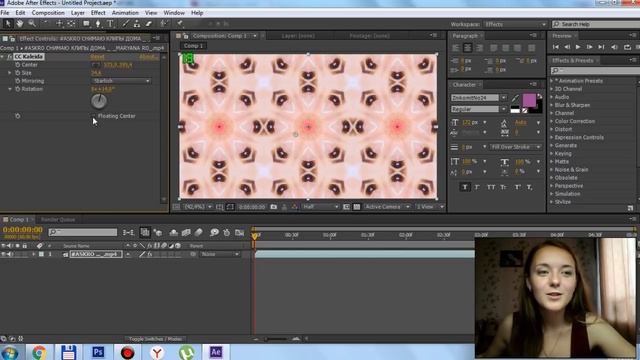Collapse the Rotation property triangle
This screenshot has width=640, height=360.
pos(10,89)
